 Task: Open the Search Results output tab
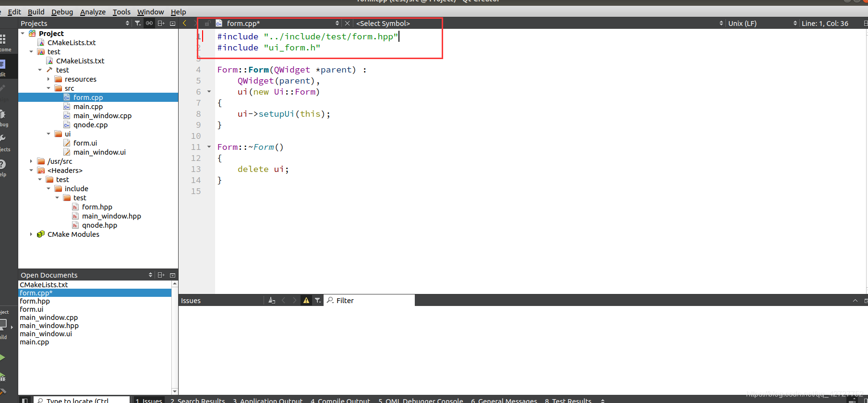pyautogui.click(x=197, y=401)
